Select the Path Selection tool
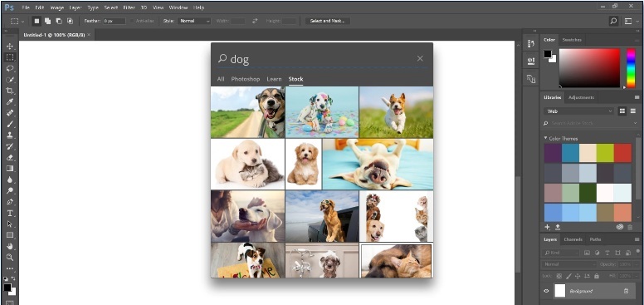This screenshot has height=305, width=644. (x=10, y=224)
